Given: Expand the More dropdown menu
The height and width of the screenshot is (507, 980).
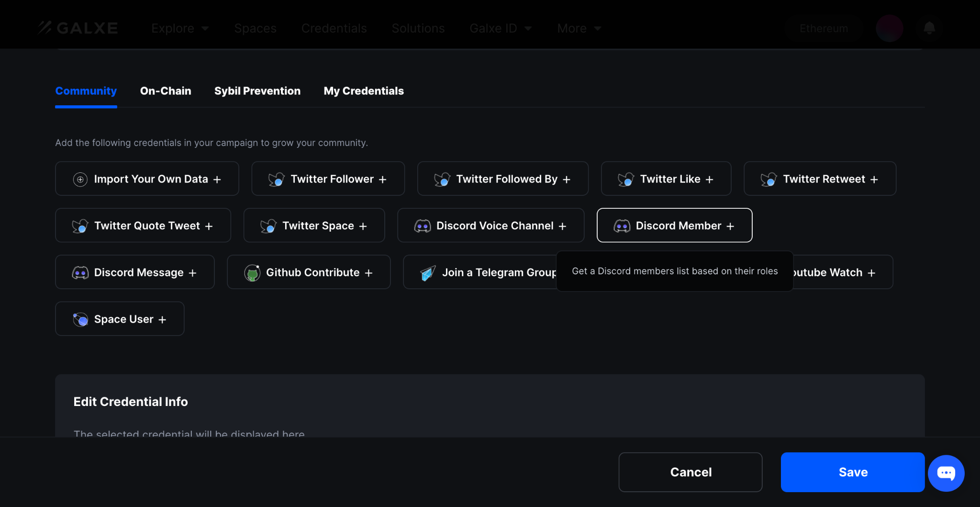Looking at the screenshot, I should (x=579, y=28).
